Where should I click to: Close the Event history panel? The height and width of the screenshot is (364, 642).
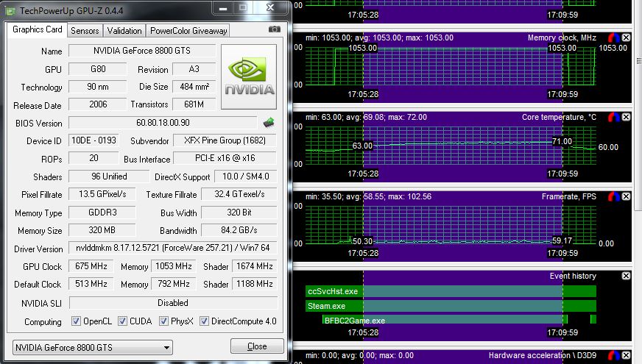[x=626, y=276]
